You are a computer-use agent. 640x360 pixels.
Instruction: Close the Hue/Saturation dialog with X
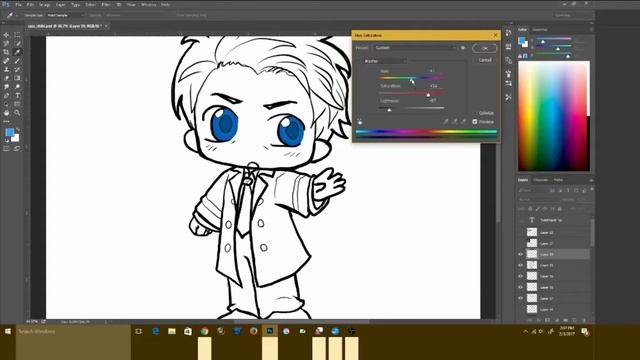click(496, 36)
